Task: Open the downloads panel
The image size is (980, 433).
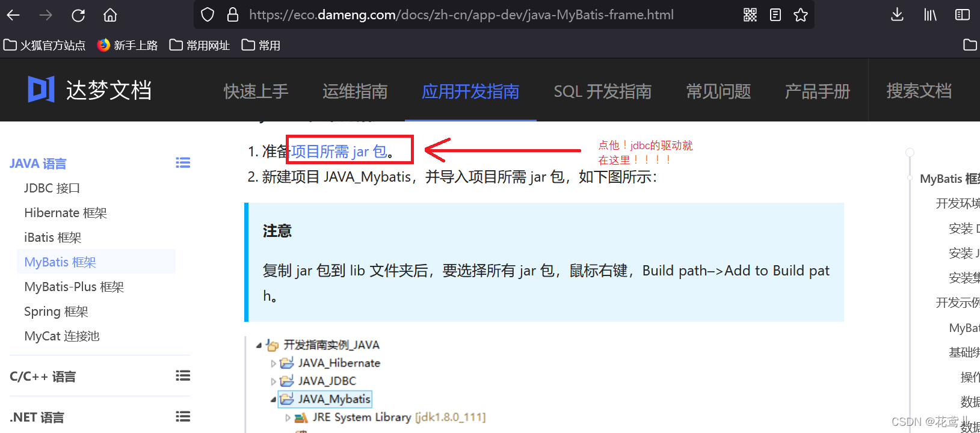Action: click(x=897, y=15)
